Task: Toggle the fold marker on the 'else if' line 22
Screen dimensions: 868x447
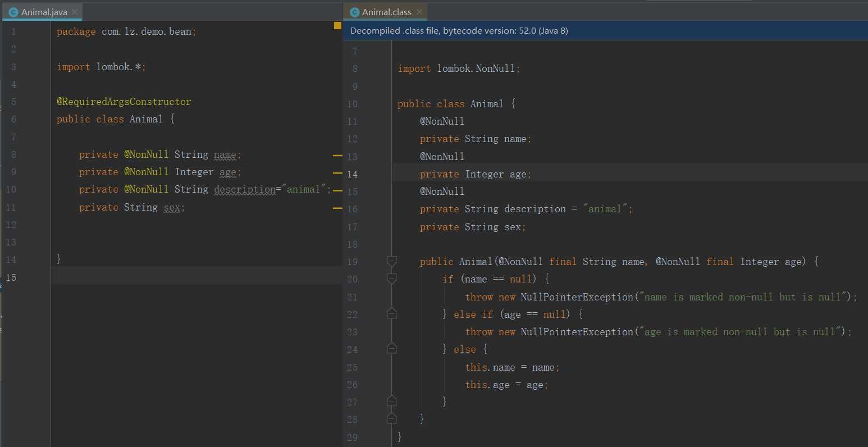Action: 392,313
